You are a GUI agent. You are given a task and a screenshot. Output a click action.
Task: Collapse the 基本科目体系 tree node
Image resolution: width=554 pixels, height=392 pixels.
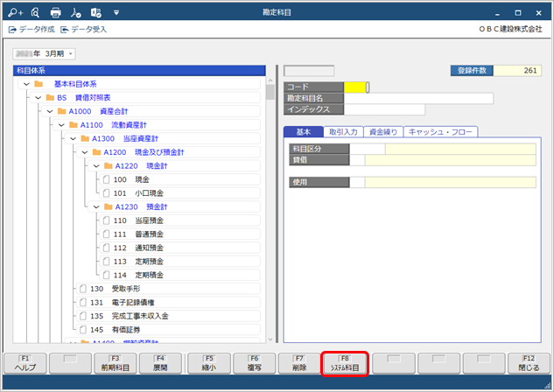point(26,84)
